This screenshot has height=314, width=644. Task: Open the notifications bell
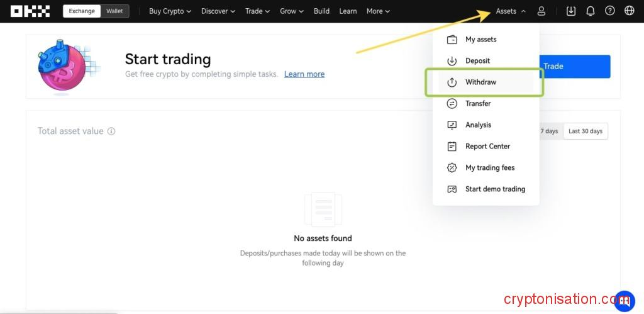point(590,11)
